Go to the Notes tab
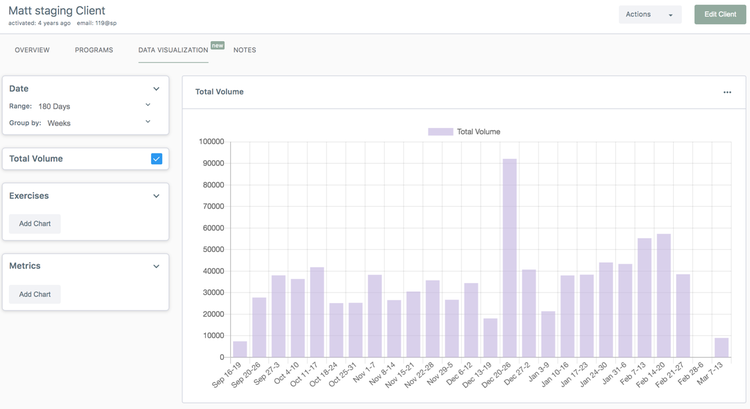The width and height of the screenshot is (750, 409). click(245, 49)
